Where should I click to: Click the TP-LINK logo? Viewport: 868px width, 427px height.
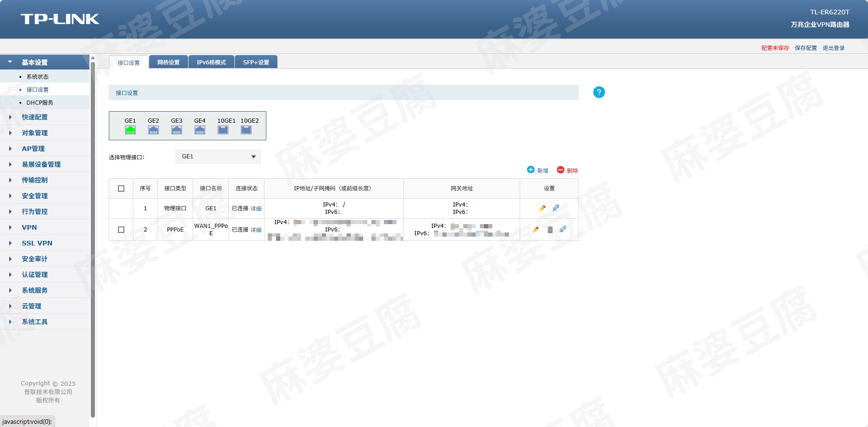coord(60,19)
